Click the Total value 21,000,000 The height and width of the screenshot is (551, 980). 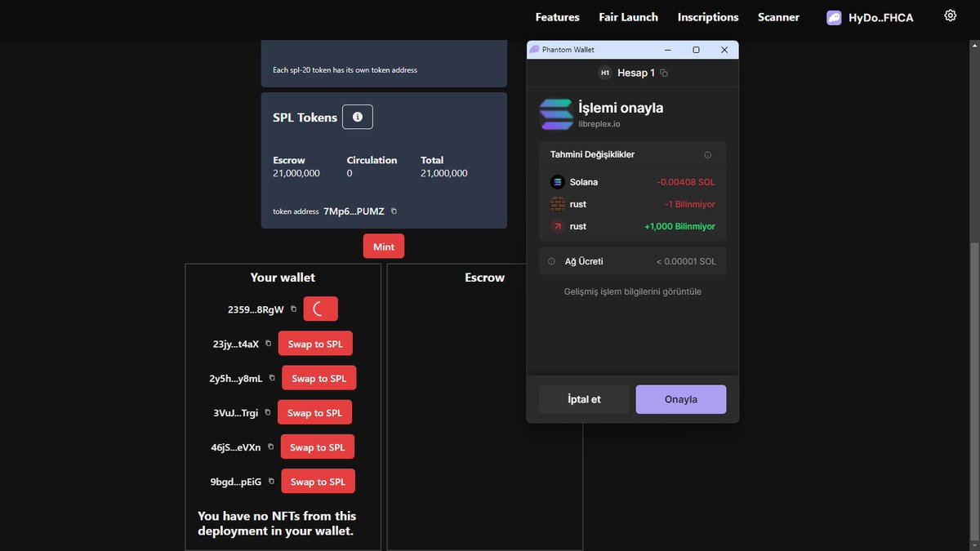[x=444, y=173]
